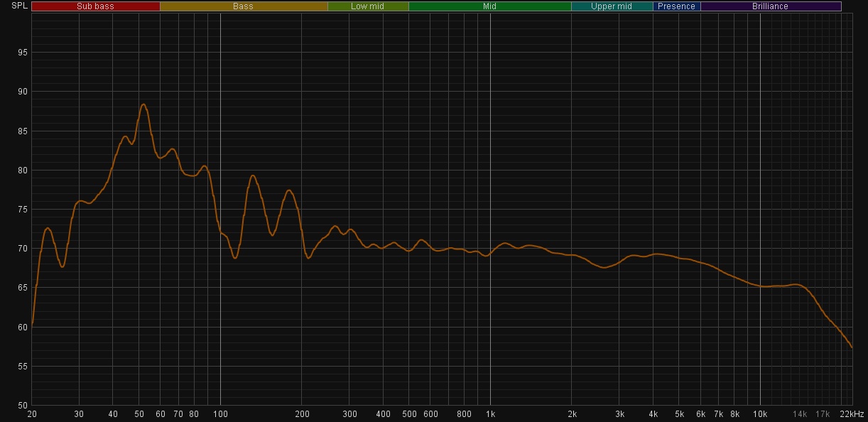Click the 50 dB SPL axis value
This screenshot has height=422, width=868.
(22, 406)
